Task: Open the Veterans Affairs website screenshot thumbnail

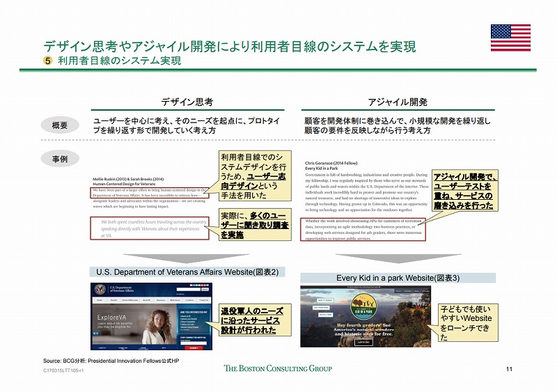Action: [x=151, y=317]
